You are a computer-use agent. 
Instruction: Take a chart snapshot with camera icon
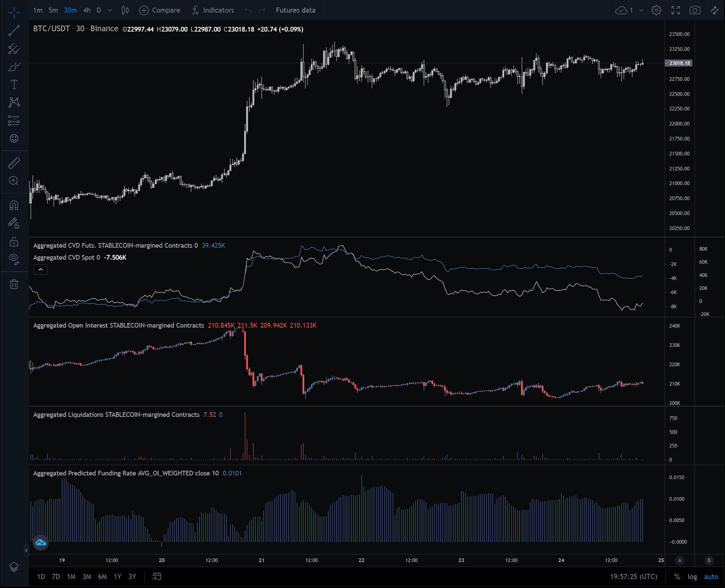click(695, 10)
